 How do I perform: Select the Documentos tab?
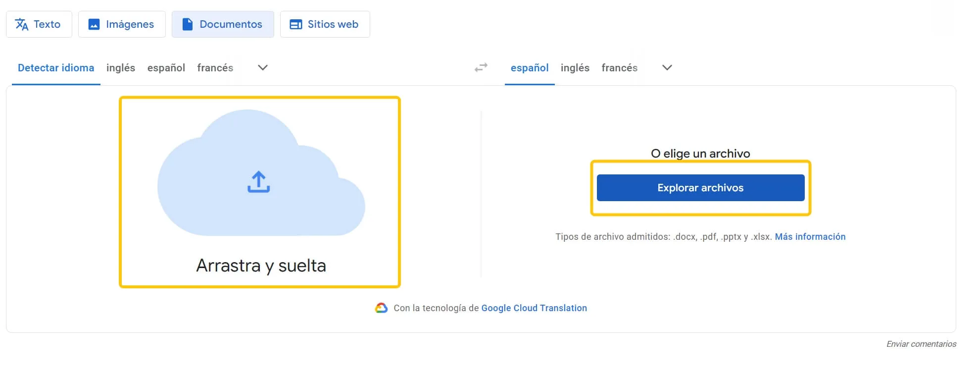pyautogui.click(x=223, y=24)
